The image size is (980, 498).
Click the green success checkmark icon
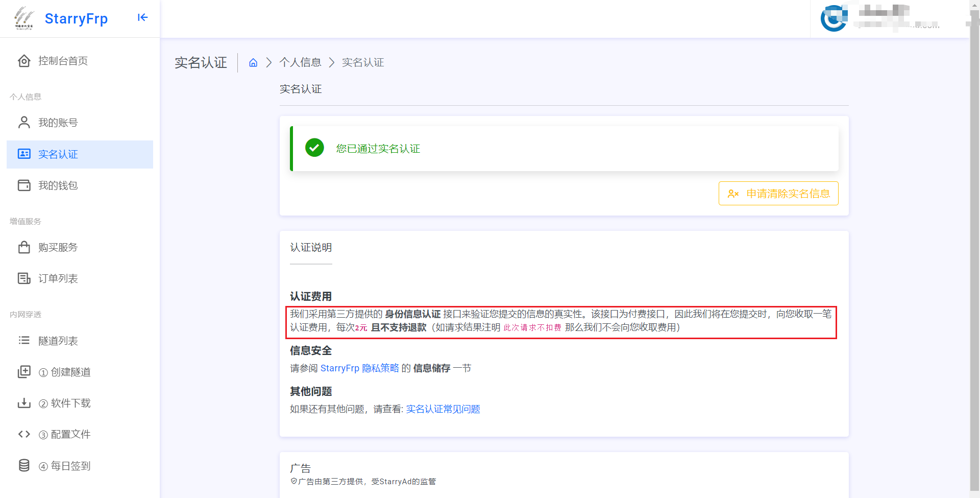[314, 148]
